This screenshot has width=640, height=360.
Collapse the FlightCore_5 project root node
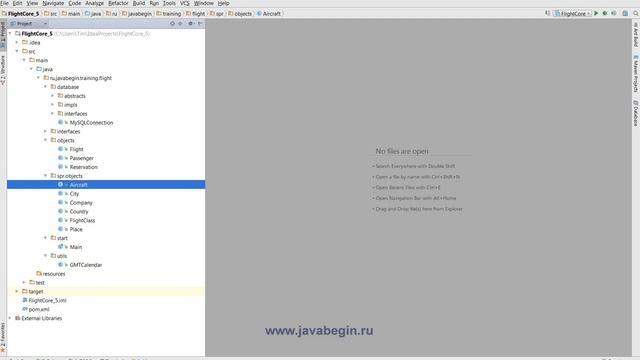(x=10, y=33)
